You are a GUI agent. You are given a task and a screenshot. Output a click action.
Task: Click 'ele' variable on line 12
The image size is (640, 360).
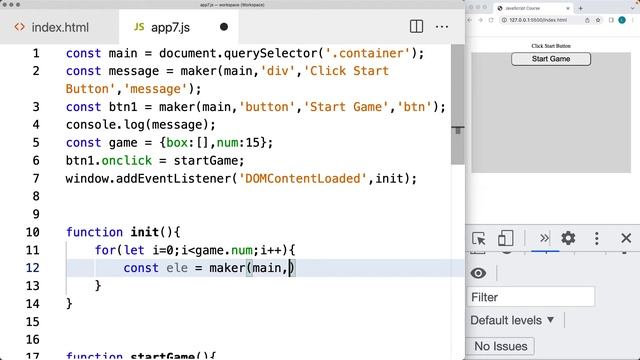coord(177,268)
